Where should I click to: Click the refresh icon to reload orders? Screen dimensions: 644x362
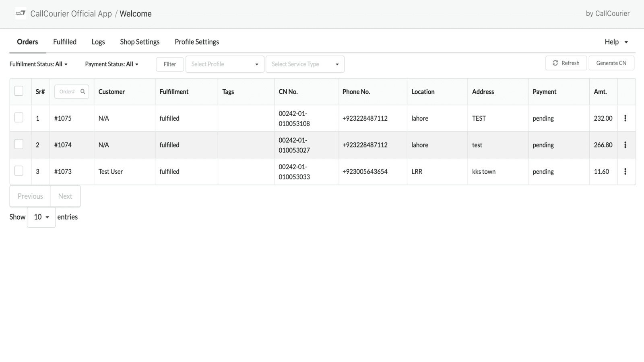(x=555, y=63)
